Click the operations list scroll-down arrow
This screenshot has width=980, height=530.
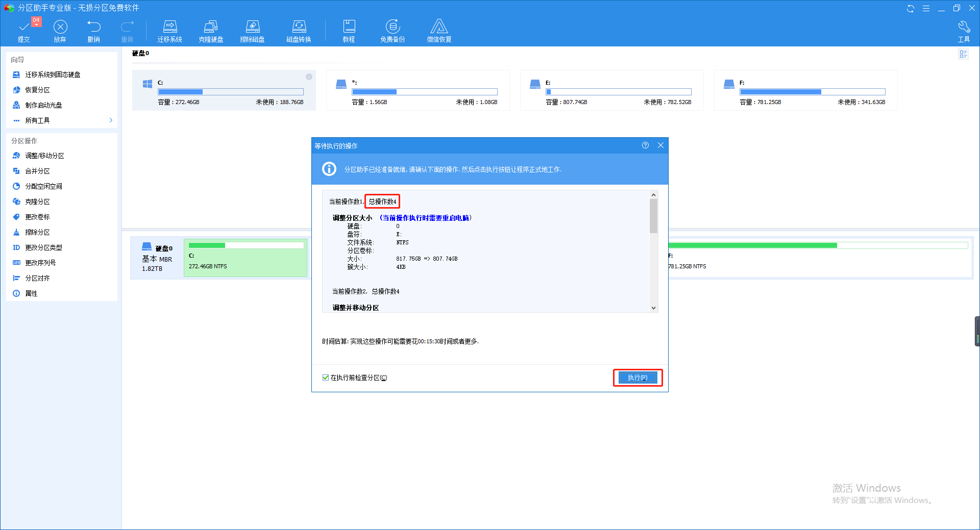pyautogui.click(x=653, y=308)
